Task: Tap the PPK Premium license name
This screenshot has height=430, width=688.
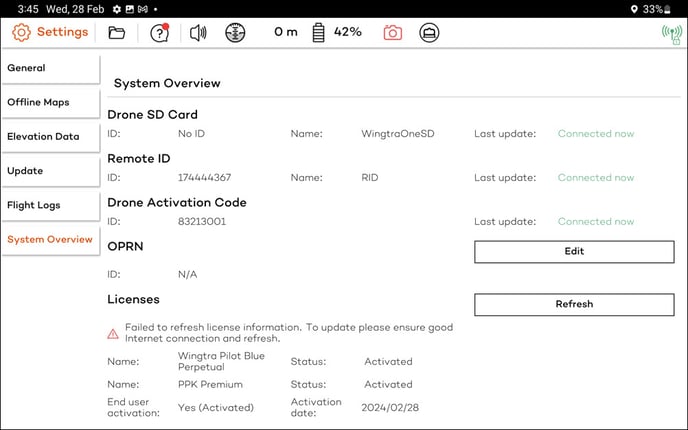Action: 210,384
